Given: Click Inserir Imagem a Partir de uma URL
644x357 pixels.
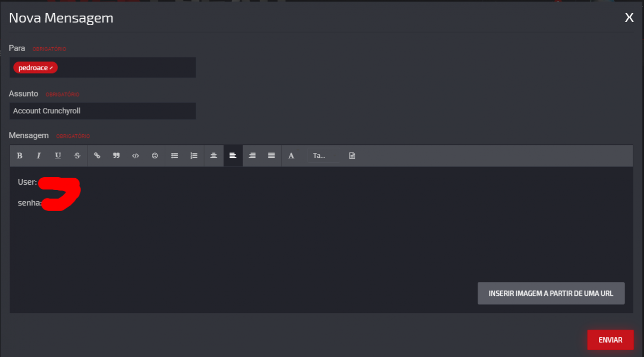Looking at the screenshot, I should pyautogui.click(x=551, y=294).
